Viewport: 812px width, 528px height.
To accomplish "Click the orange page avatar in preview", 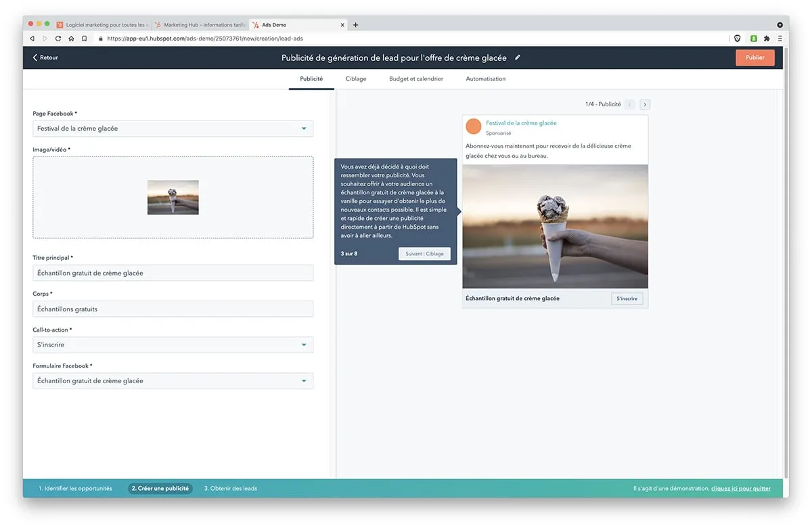I will click(x=474, y=126).
